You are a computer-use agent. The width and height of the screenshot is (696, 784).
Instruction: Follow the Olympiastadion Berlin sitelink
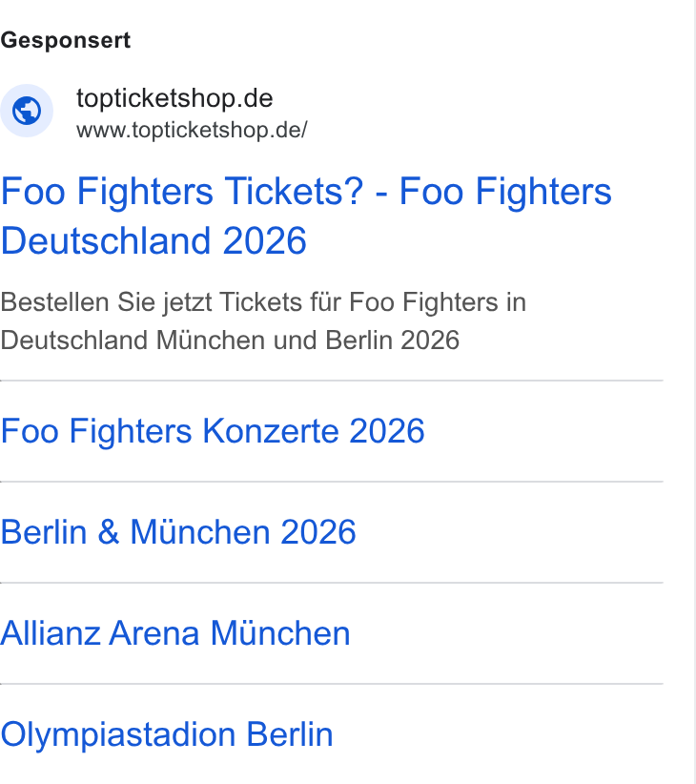click(167, 734)
